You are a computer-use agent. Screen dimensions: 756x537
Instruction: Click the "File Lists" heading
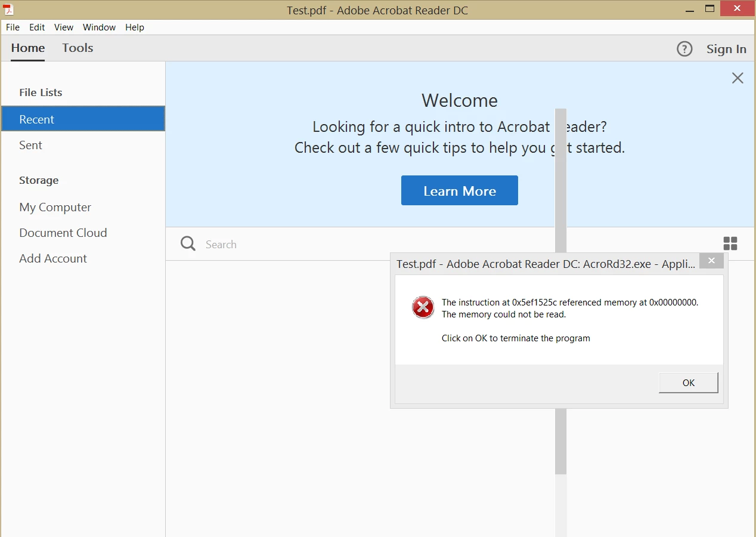click(41, 92)
